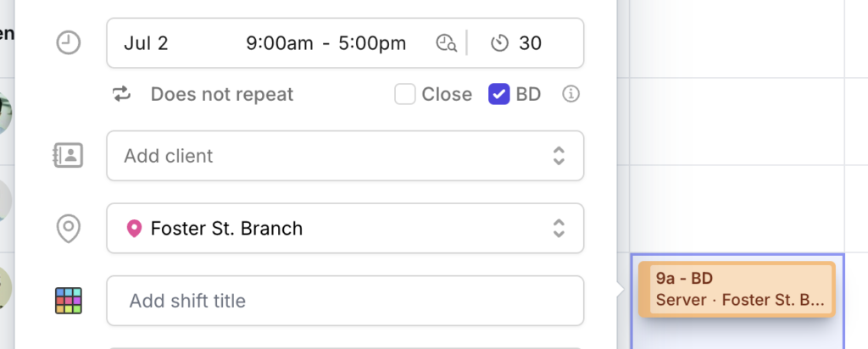Change the 9:00am start time

coord(280,43)
